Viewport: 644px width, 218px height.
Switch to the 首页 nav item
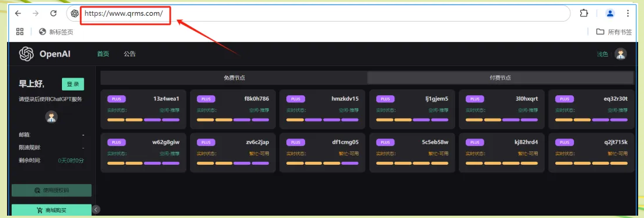point(103,54)
